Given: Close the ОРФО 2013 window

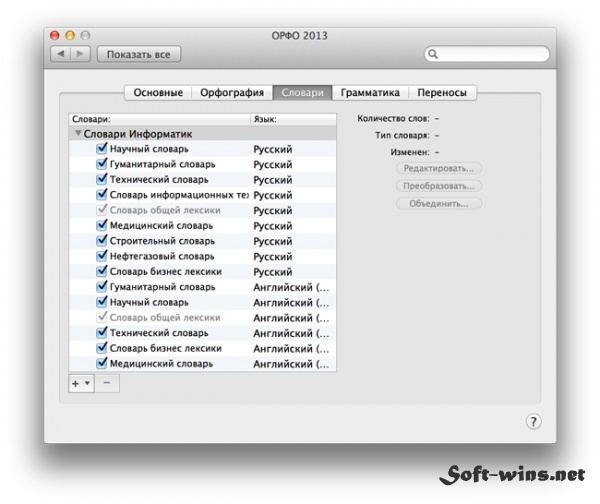Looking at the screenshot, I should pyautogui.click(x=55, y=35).
